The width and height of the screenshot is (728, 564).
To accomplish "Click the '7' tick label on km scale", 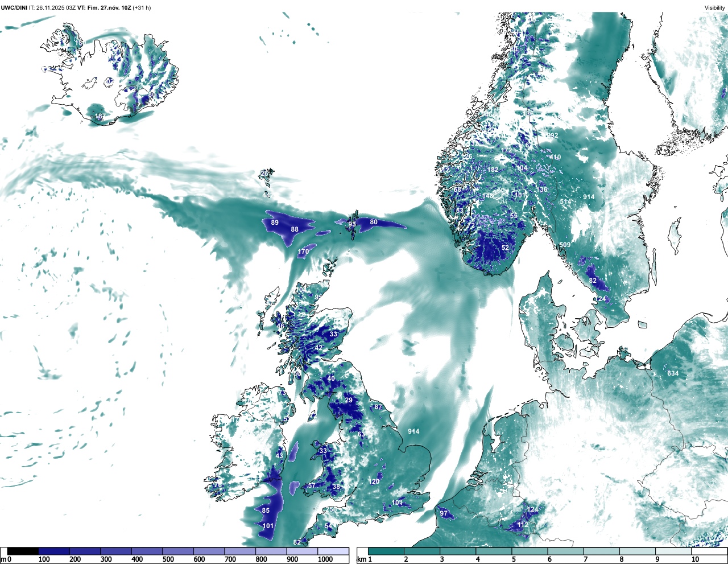I will pyautogui.click(x=585, y=559).
